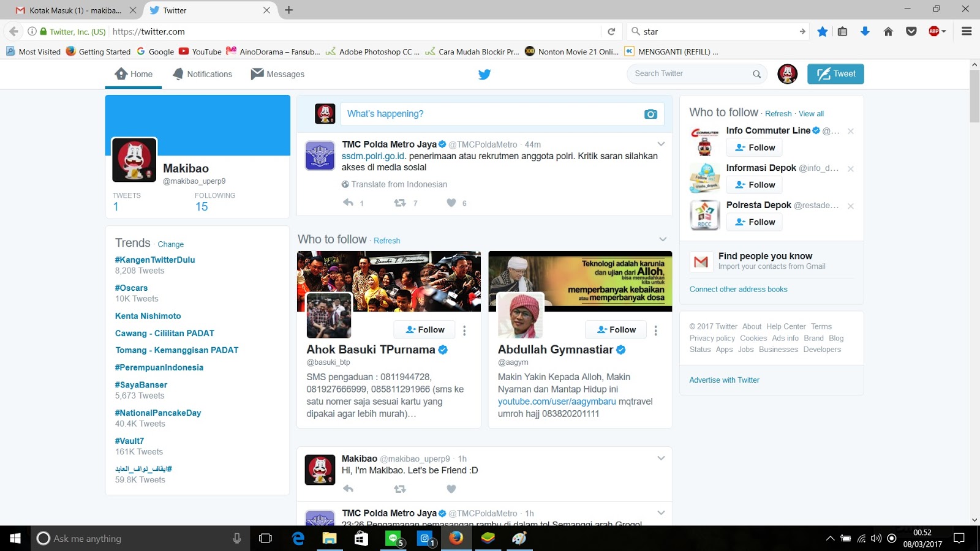Click the camera icon in the compose box
Viewport: 980px width, 551px height.
tap(650, 114)
